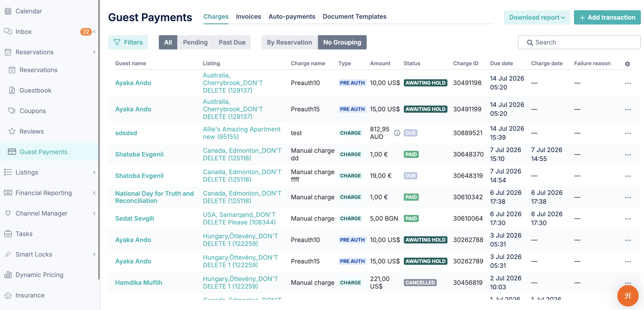Click charge ID 30456819 cell
Screen dimensions: 644x310
(468, 282)
